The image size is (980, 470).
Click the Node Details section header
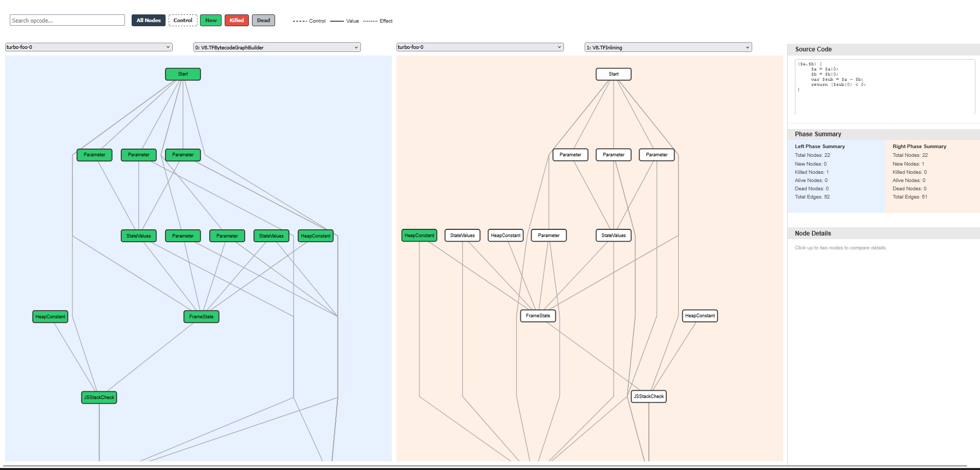[883, 233]
